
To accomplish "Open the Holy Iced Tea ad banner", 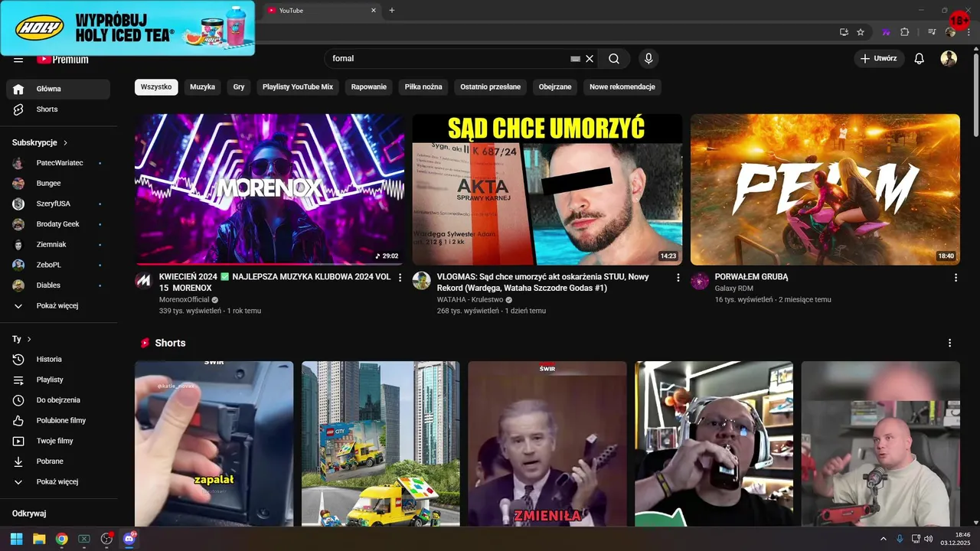I will [127, 28].
